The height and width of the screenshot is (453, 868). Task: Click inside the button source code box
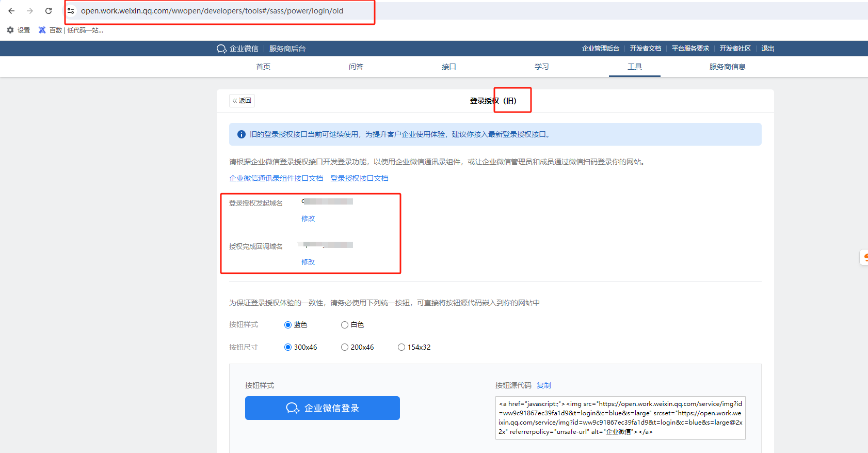(620, 417)
